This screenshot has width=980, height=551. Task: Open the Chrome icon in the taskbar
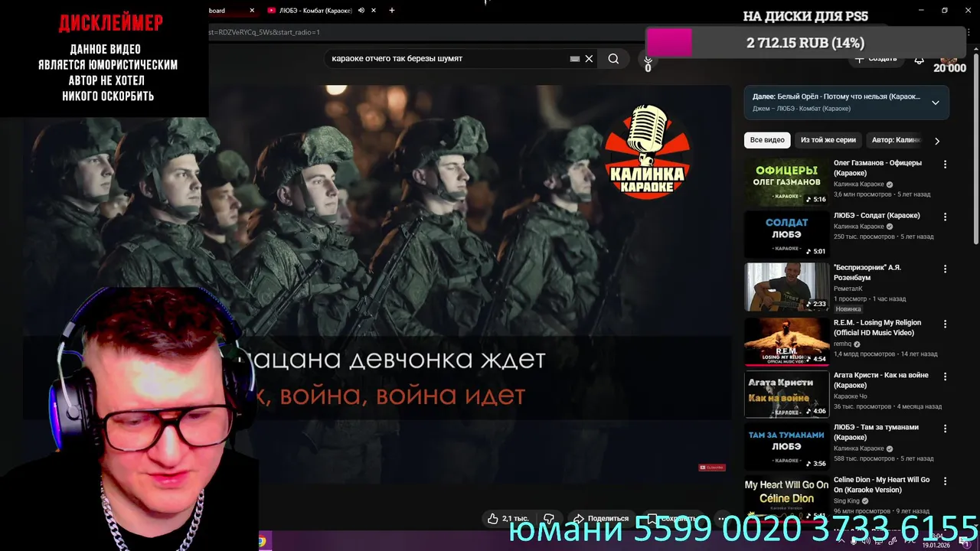tap(262, 541)
